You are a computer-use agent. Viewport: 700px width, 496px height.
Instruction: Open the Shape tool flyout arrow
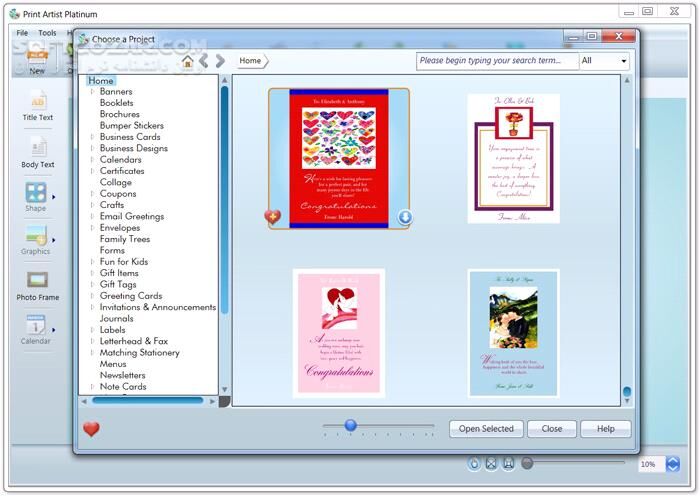click(54, 197)
